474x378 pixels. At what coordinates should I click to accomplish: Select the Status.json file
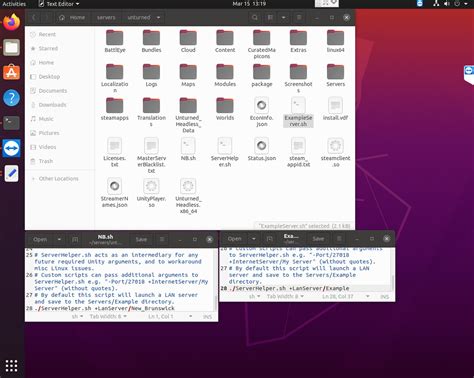262,149
